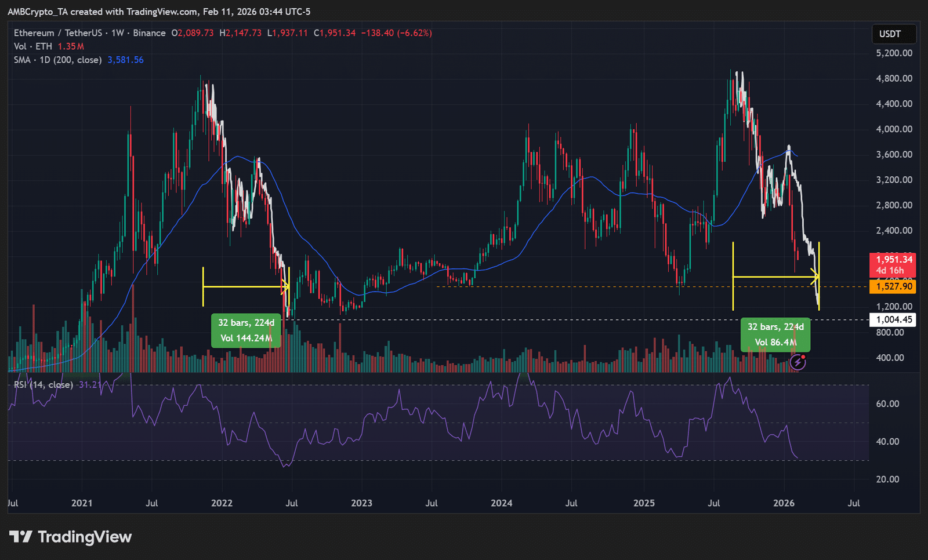Screen dimensions: 928x560
Task: Click the orange 1,527.90 price level label
Action: click(893, 286)
